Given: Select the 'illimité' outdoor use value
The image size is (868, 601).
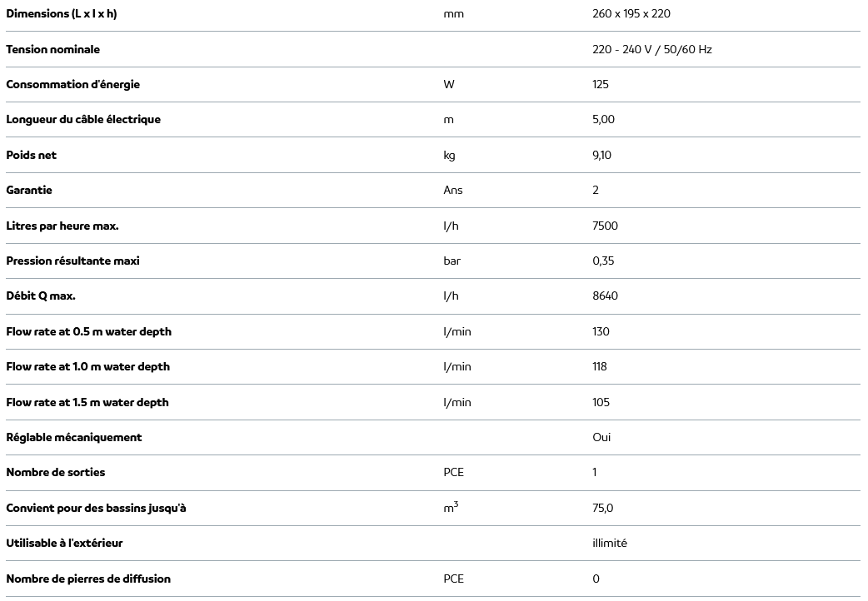Looking at the screenshot, I should click(x=610, y=543).
